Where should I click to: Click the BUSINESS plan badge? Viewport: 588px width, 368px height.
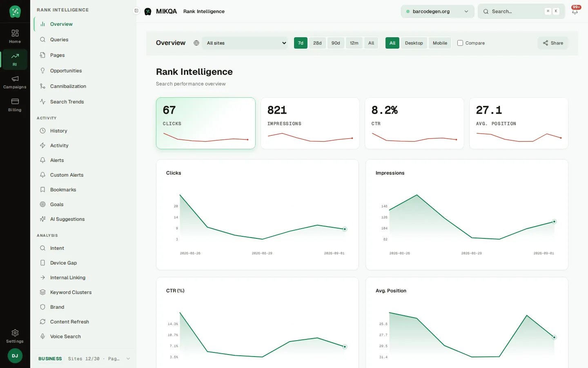point(50,359)
